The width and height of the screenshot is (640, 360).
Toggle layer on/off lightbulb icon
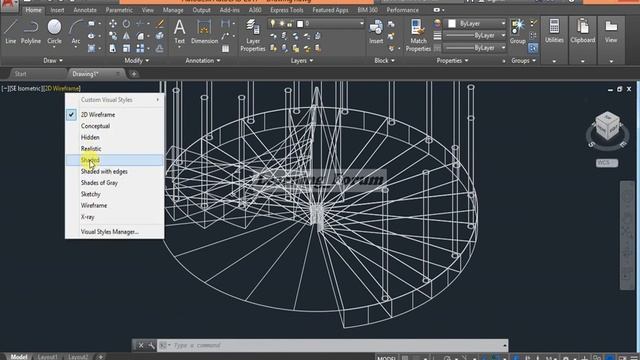[273, 24]
